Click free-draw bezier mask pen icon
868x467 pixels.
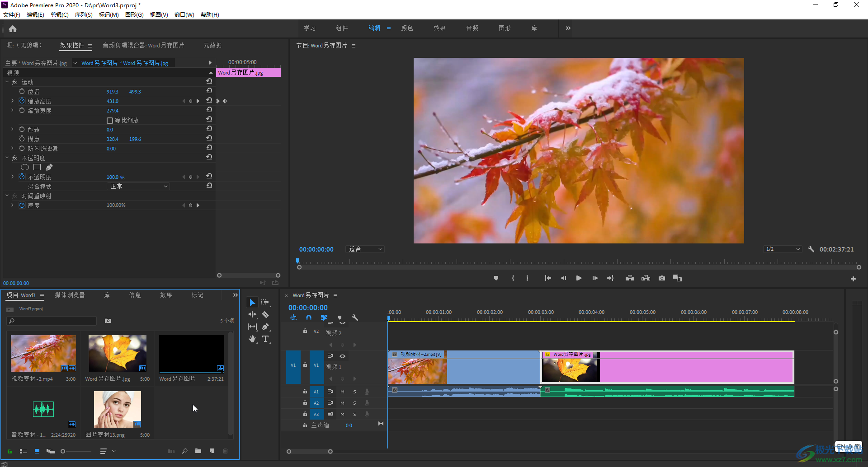(x=49, y=168)
